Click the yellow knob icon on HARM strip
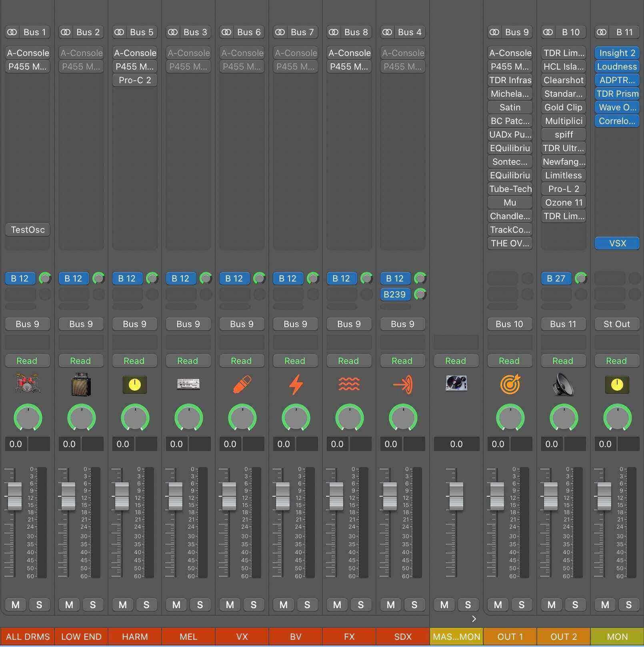This screenshot has height=647, width=644. 135,385
